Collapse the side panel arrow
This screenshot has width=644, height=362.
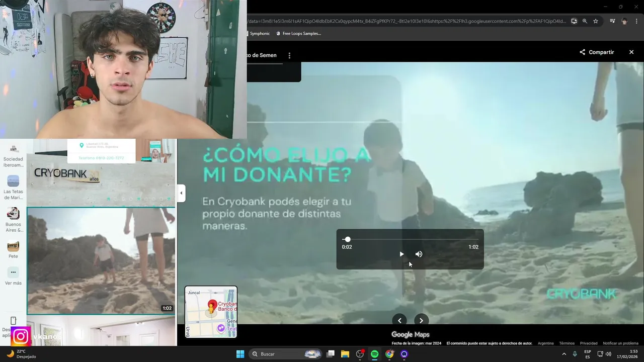tap(181, 193)
